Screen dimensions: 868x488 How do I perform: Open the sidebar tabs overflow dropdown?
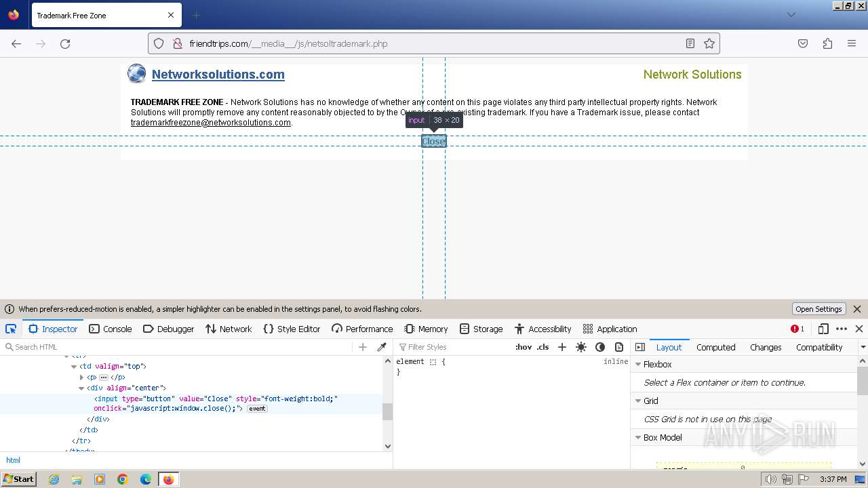pos(863,347)
